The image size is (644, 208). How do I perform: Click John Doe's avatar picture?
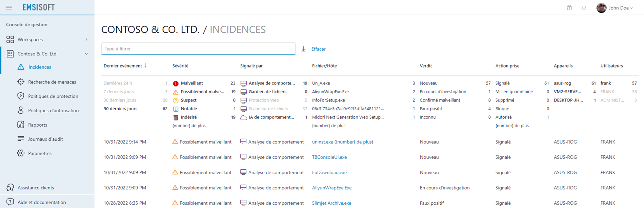point(601,8)
